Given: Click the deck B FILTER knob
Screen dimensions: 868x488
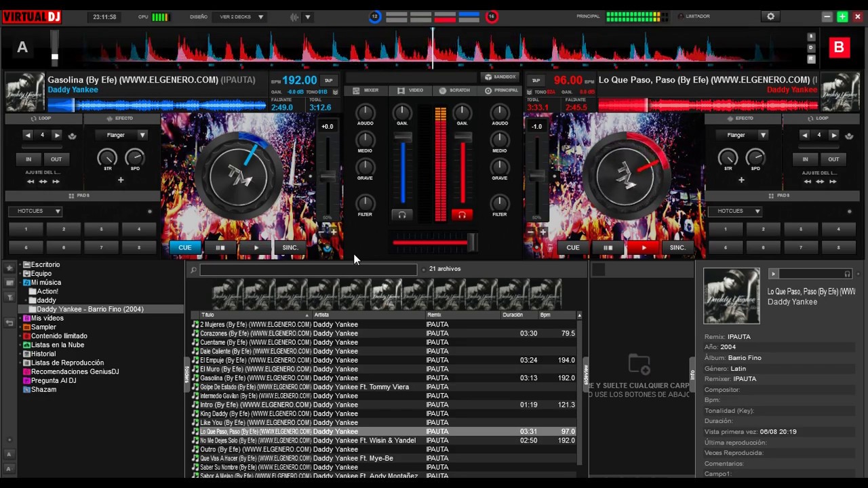Looking at the screenshot, I should pyautogui.click(x=500, y=203).
